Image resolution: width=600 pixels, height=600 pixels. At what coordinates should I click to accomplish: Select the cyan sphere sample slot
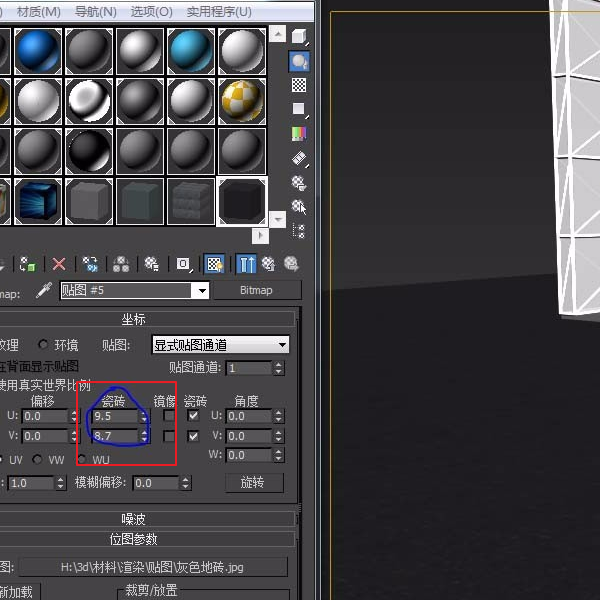[x=191, y=51]
